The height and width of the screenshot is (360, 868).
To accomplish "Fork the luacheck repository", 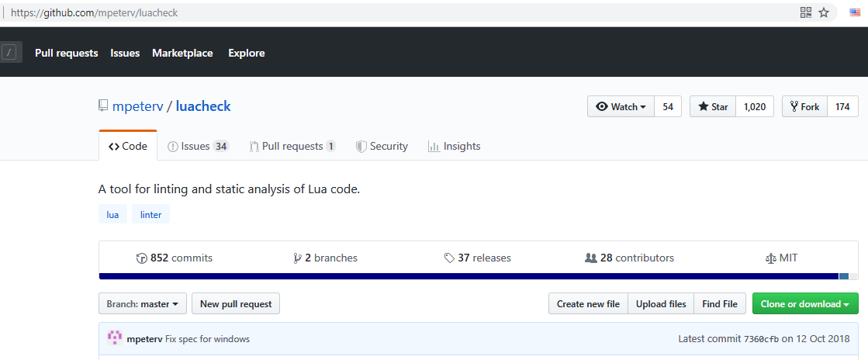I will [x=805, y=107].
